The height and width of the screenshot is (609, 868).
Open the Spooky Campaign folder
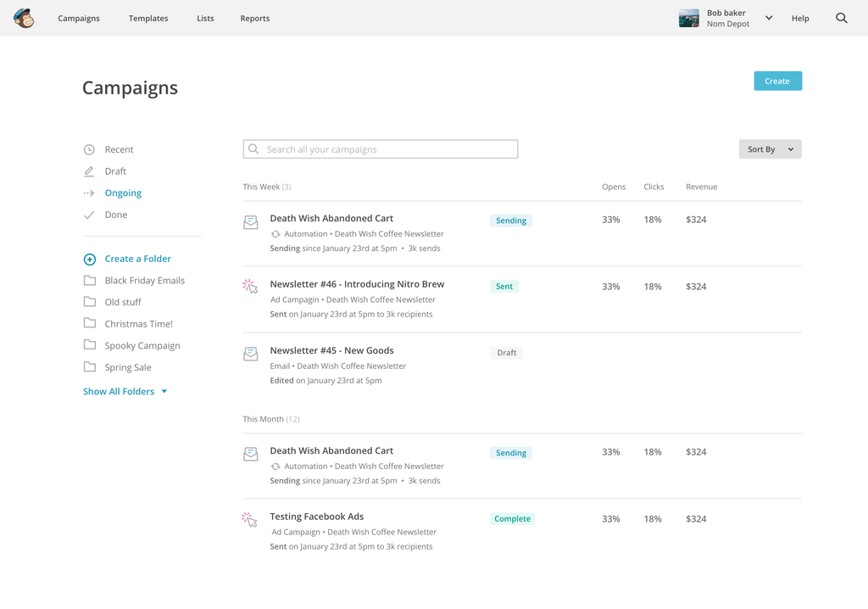(142, 346)
